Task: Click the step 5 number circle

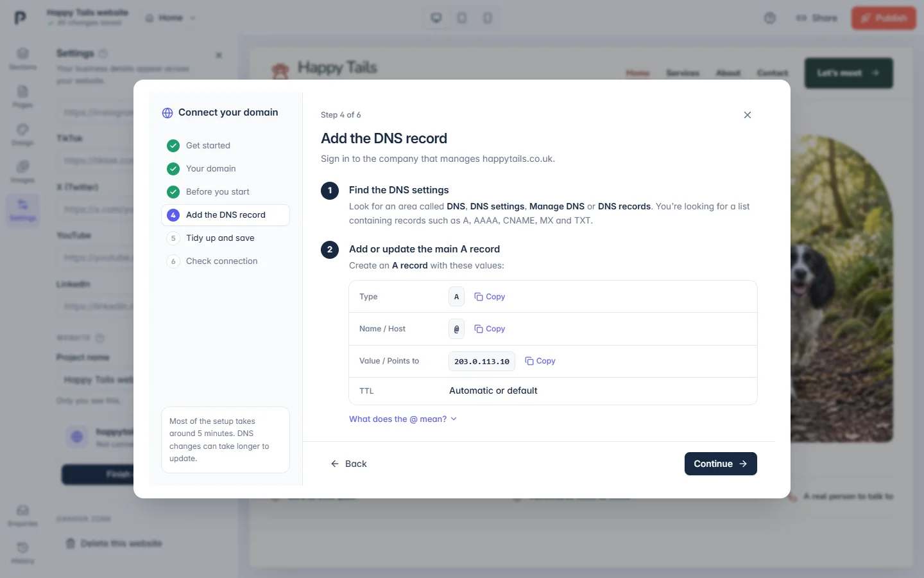Action: [x=173, y=238]
